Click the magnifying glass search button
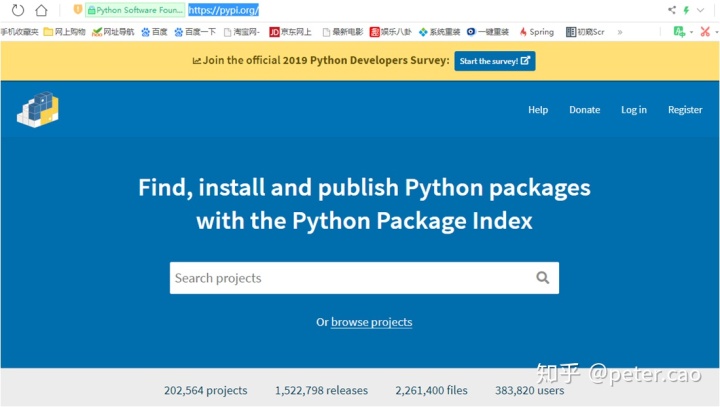This screenshot has width=720, height=407. 543,277
